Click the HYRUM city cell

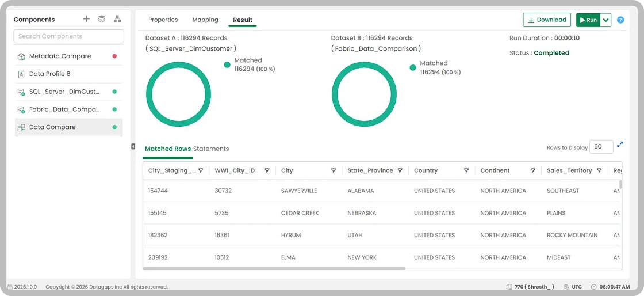click(291, 235)
